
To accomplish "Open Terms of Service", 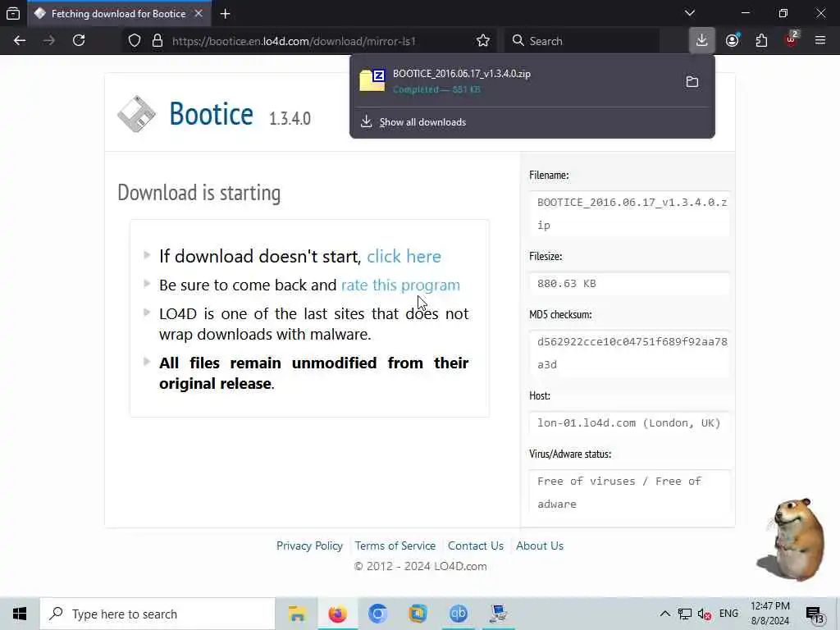I will pyautogui.click(x=395, y=546).
